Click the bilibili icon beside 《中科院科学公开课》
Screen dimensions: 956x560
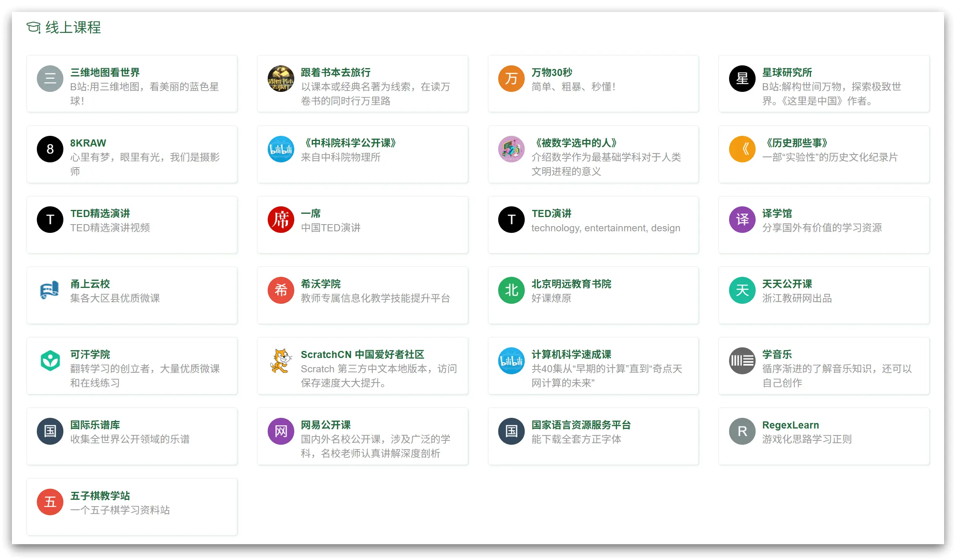[x=281, y=149]
